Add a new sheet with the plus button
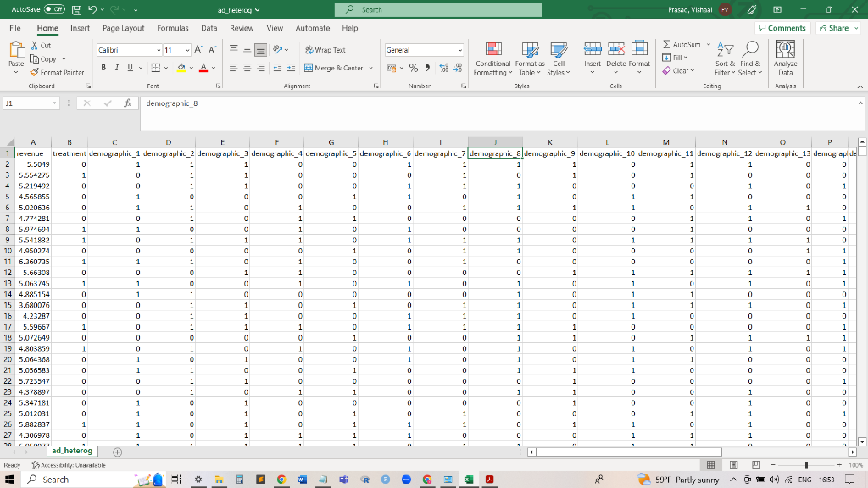 tap(115, 451)
